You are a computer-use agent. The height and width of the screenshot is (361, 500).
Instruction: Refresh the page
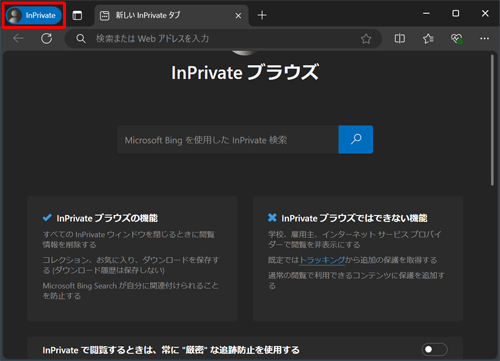[x=47, y=39]
